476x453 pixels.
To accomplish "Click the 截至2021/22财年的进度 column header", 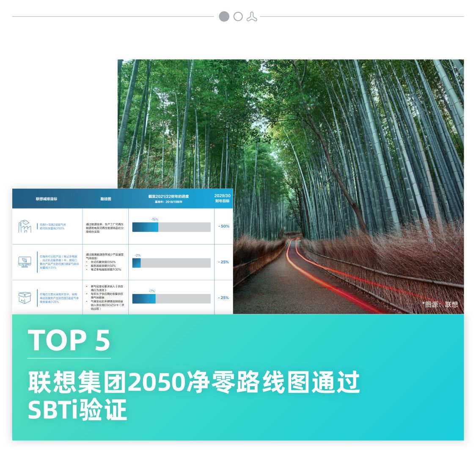I will point(168,196).
